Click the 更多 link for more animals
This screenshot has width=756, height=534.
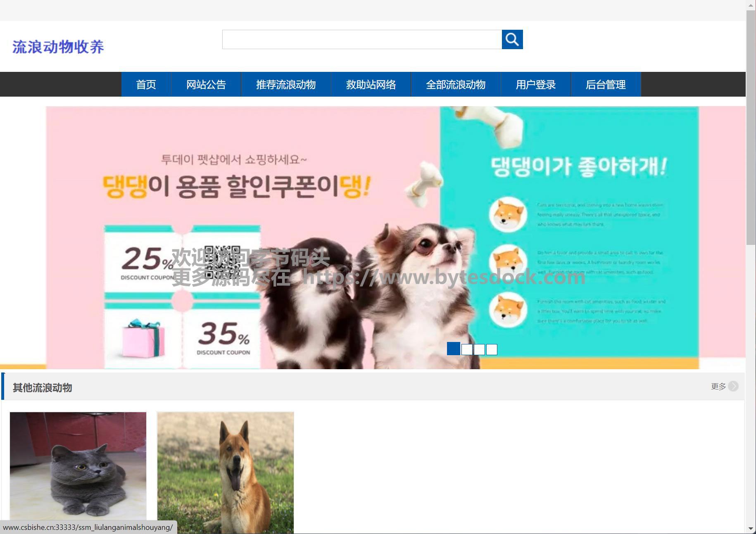[x=718, y=386]
